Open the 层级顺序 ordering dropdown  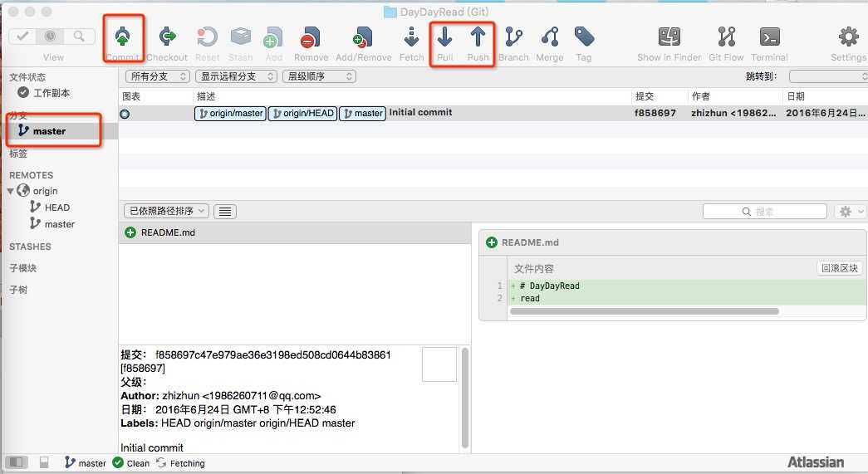coord(319,76)
